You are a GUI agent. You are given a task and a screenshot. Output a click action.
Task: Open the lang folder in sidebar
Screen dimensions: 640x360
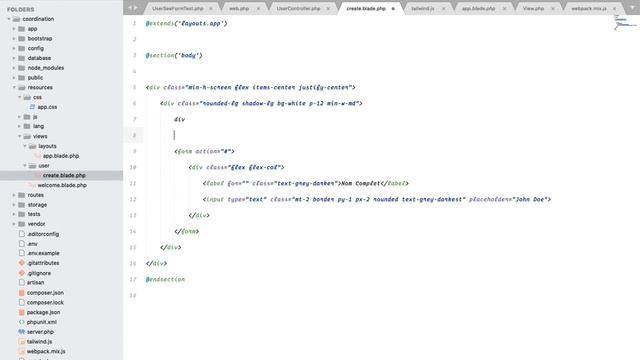(38, 126)
